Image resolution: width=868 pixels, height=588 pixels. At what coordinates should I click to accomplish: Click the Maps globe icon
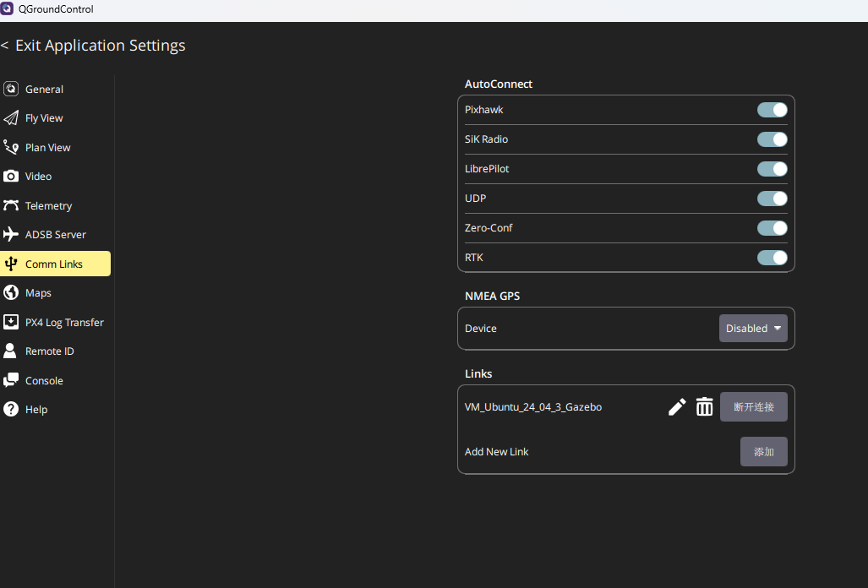tap(10, 292)
